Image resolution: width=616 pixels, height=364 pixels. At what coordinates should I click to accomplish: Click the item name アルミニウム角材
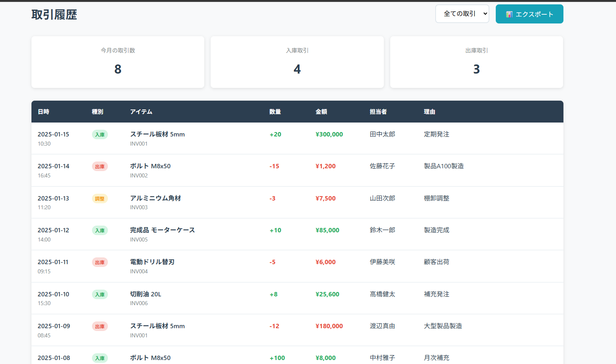coord(155,198)
